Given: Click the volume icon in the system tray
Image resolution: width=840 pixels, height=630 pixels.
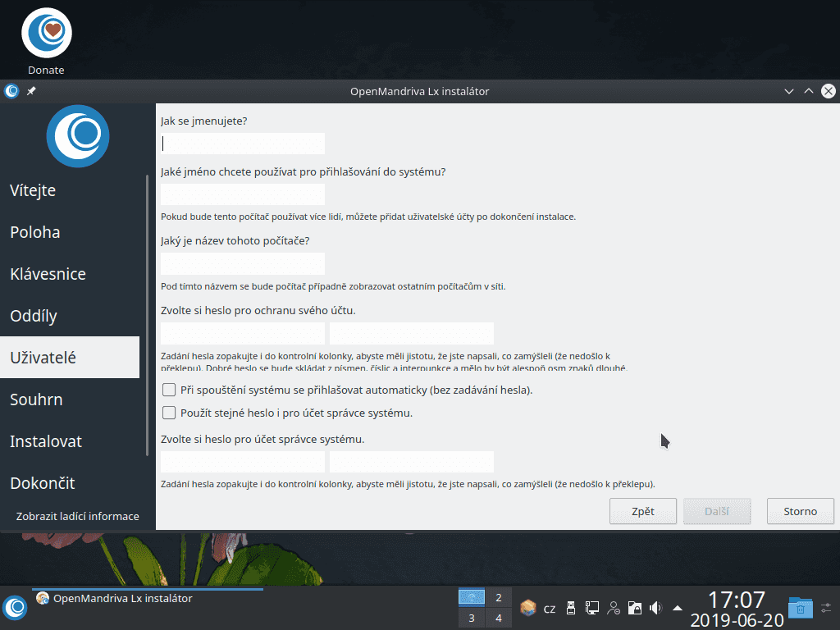Looking at the screenshot, I should (655, 608).
